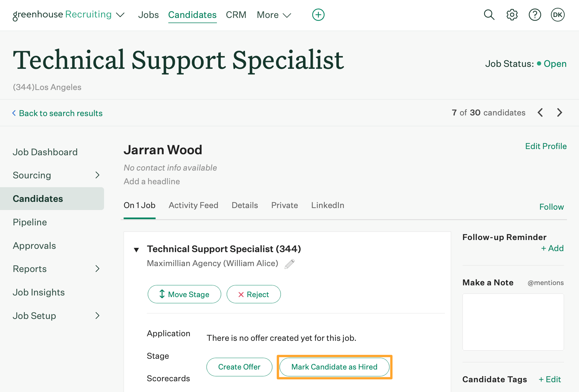This screenshot has width=579, height=392.
Task: Click the Make a Note text area
Action: (513, 321)
